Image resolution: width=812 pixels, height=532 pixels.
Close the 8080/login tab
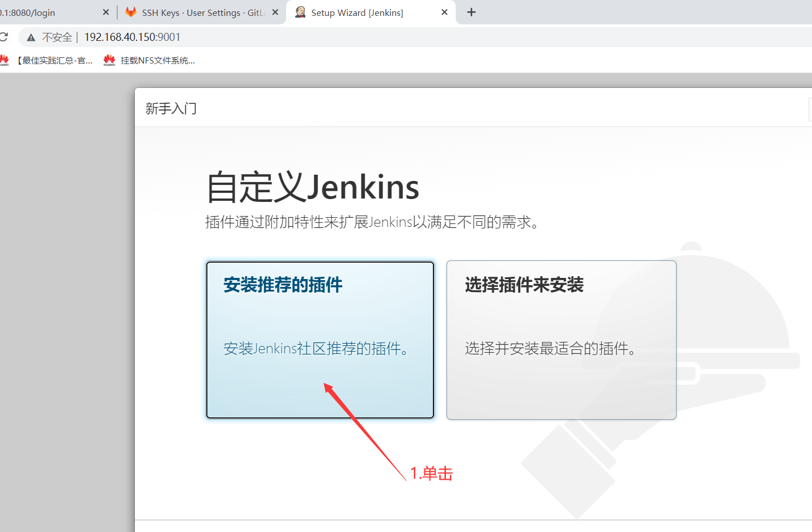pyautogui.click(x=106, y=12)
